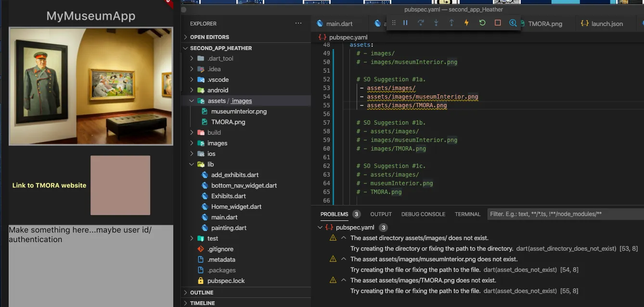The width and height of the screenshot is (644, 307).
Task: Click the Link to TMORA website
Action: click(49, 185)
